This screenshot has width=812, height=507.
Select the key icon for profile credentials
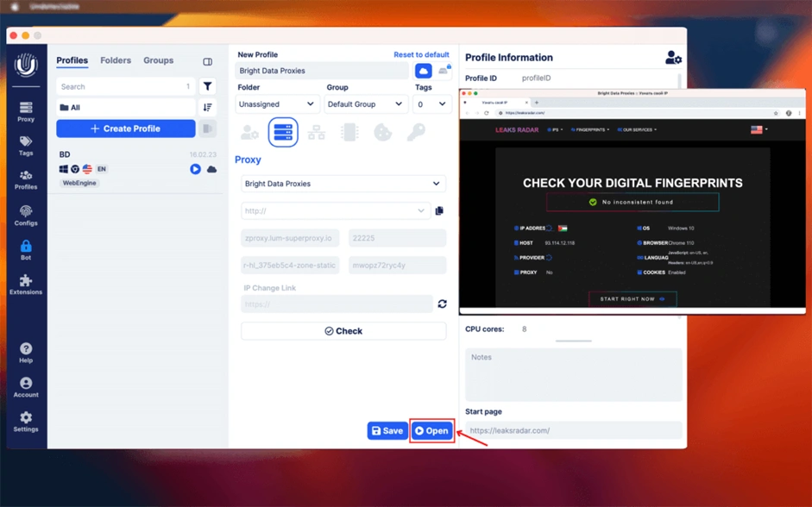click(419, 133)
